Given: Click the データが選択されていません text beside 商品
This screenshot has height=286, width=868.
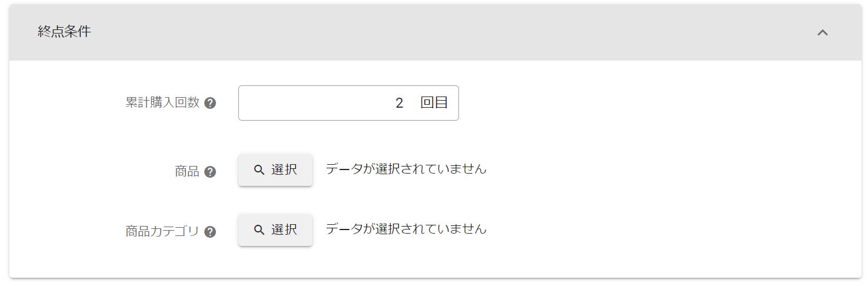Looking at the screenshot, I should coord(406,169).
